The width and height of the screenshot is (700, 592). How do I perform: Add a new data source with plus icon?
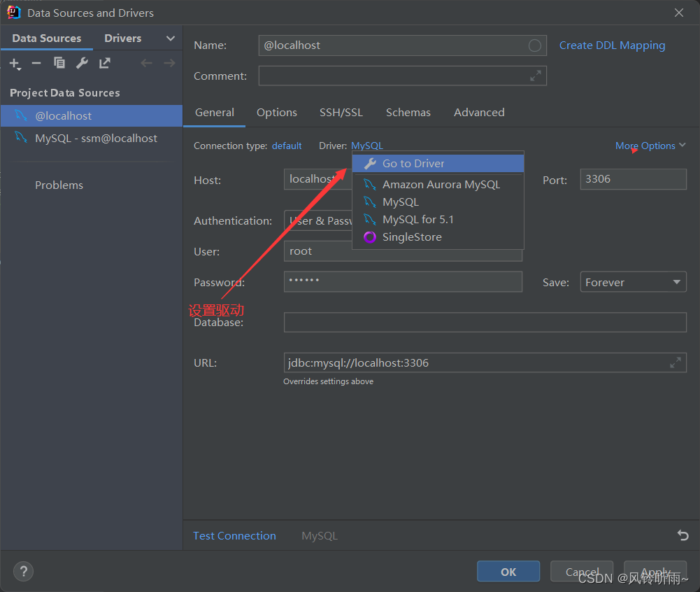point(15,64)
